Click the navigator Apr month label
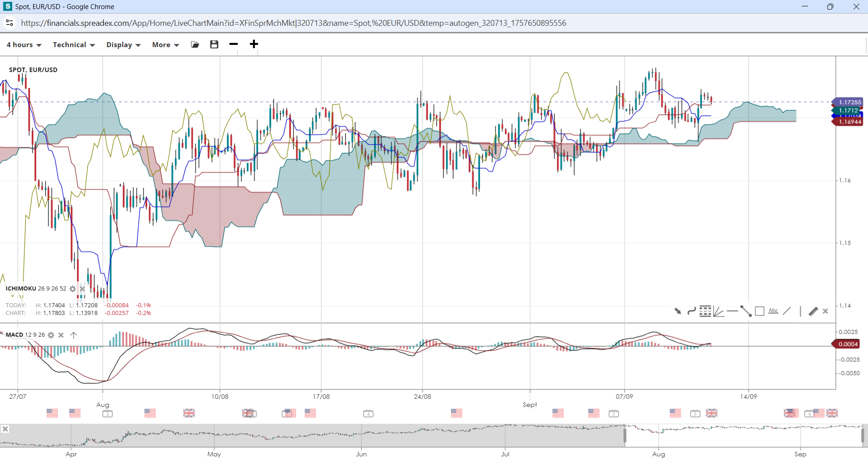Image resolution: width=868 pixels, height=460 pixels. pos(71,454)
